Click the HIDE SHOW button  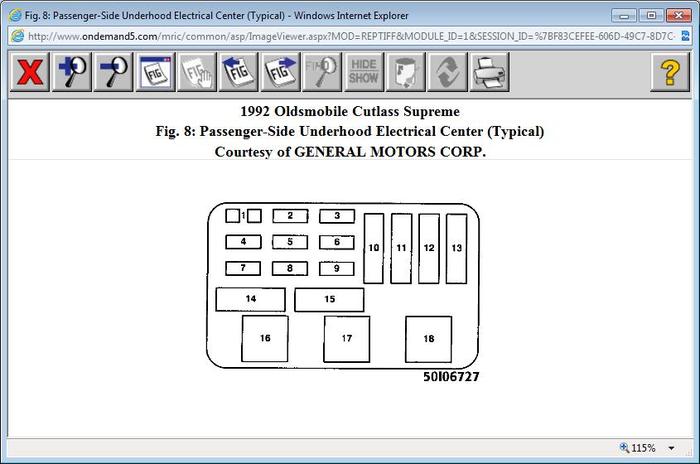click(x=364, y=72)
